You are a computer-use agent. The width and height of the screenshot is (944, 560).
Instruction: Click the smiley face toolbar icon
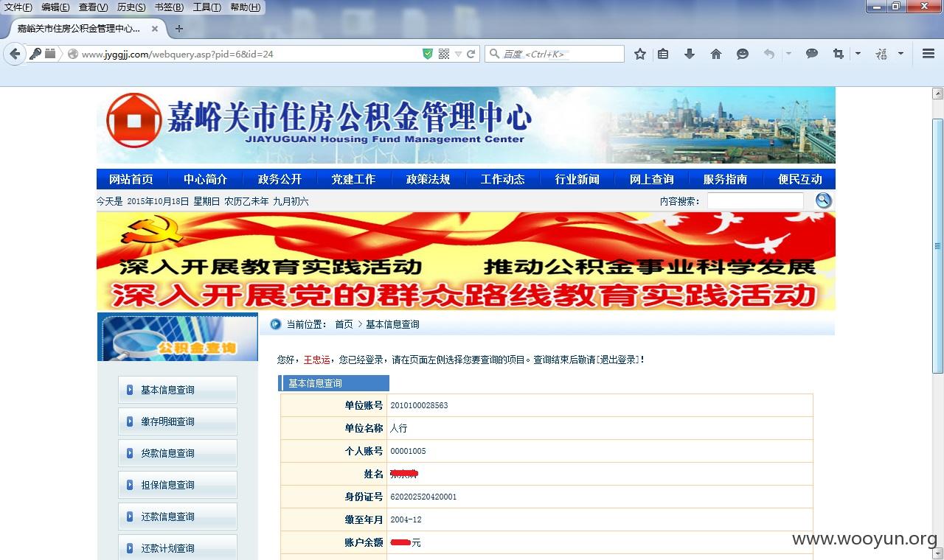tap(743, 54)
